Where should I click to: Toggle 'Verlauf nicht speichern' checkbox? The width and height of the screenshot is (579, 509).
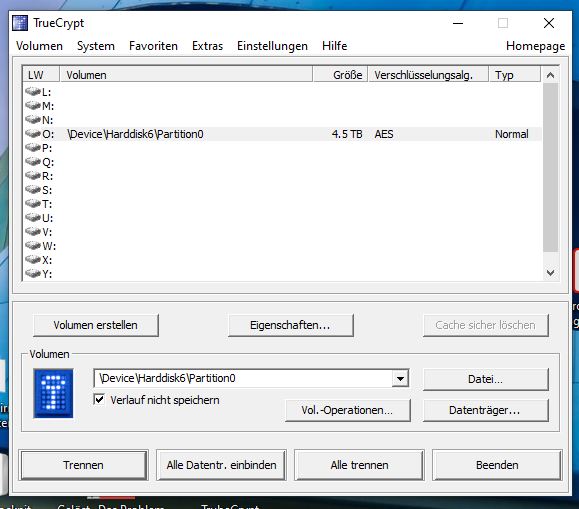[99, 399]
